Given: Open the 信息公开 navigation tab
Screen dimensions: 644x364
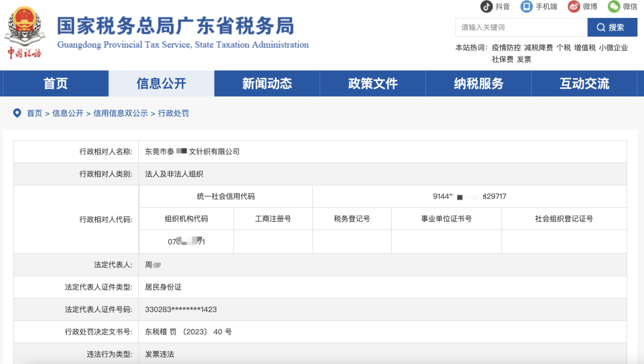Looking at the screenshot, I should 162,83.
